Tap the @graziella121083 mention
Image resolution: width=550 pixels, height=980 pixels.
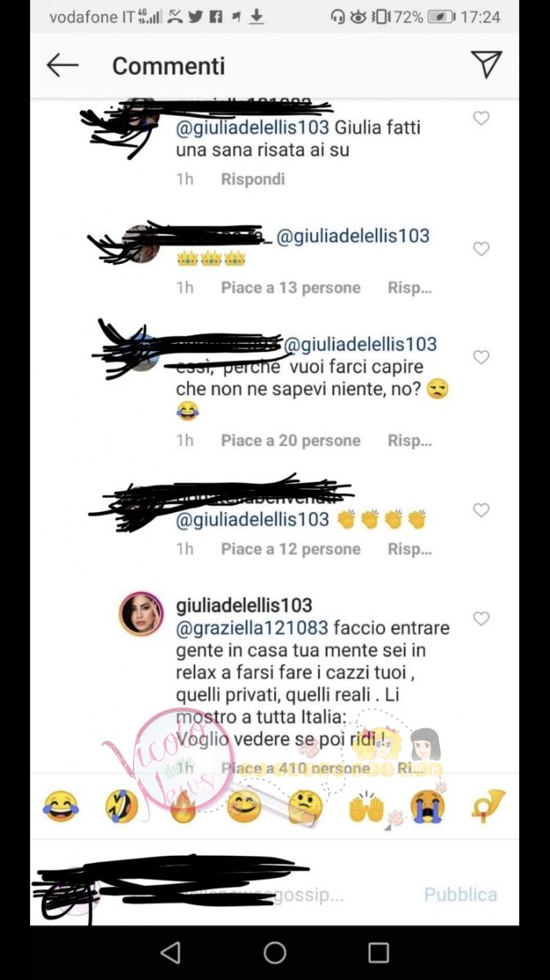(252, 628)
